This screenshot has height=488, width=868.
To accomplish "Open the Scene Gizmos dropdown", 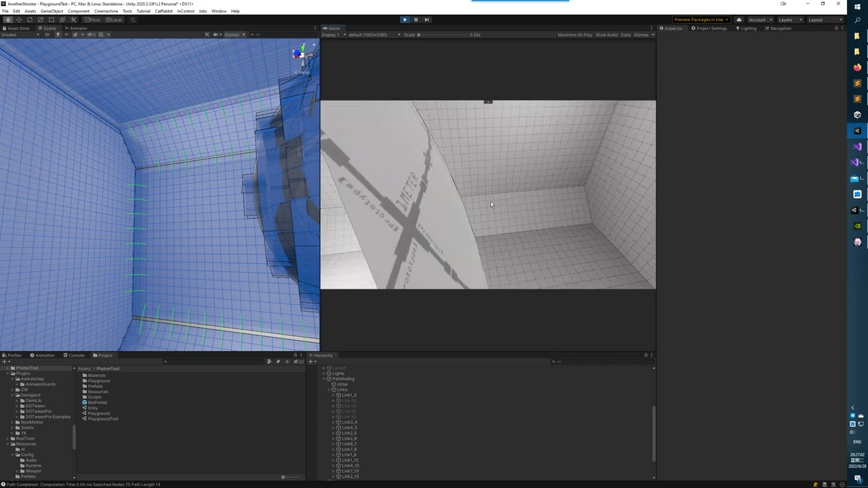I will tap(235, 35).
